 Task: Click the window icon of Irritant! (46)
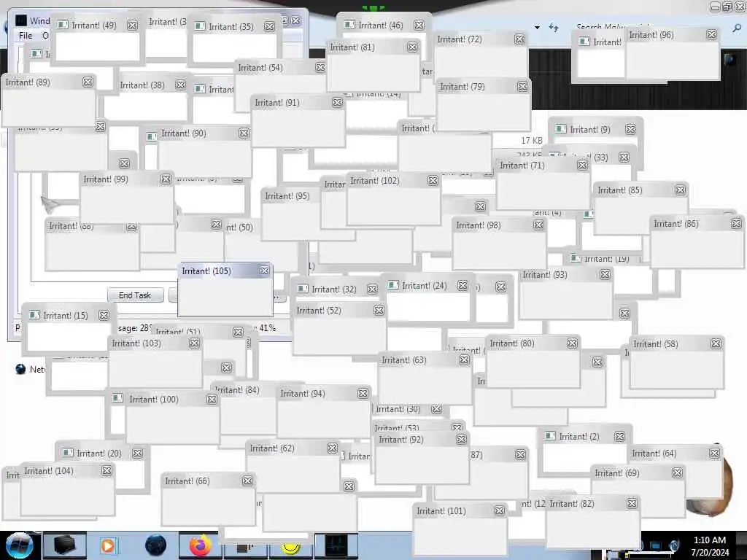point(349,25)
